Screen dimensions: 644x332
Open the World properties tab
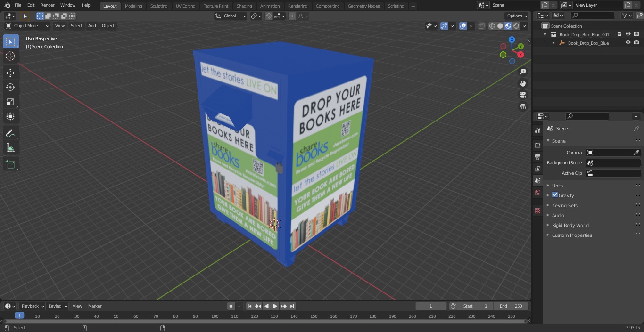tap(537, 192)
